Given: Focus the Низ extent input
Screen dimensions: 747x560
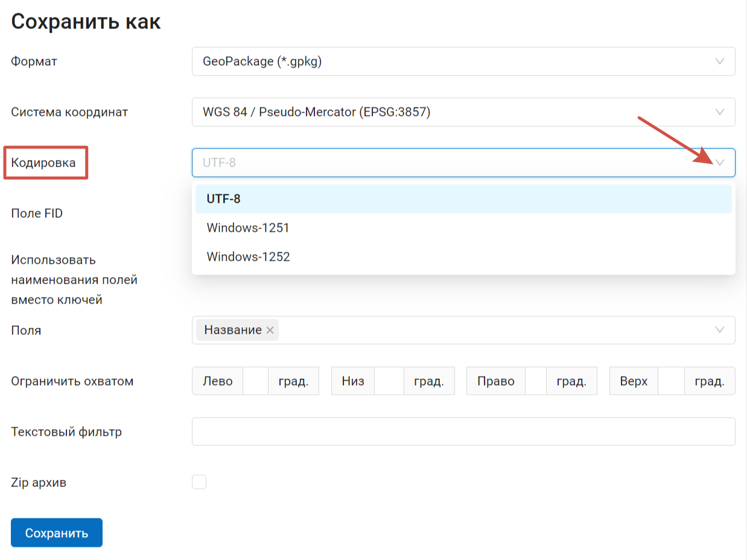Looking at the screenshot, I should pyautogui.click(x=389, y=381).
